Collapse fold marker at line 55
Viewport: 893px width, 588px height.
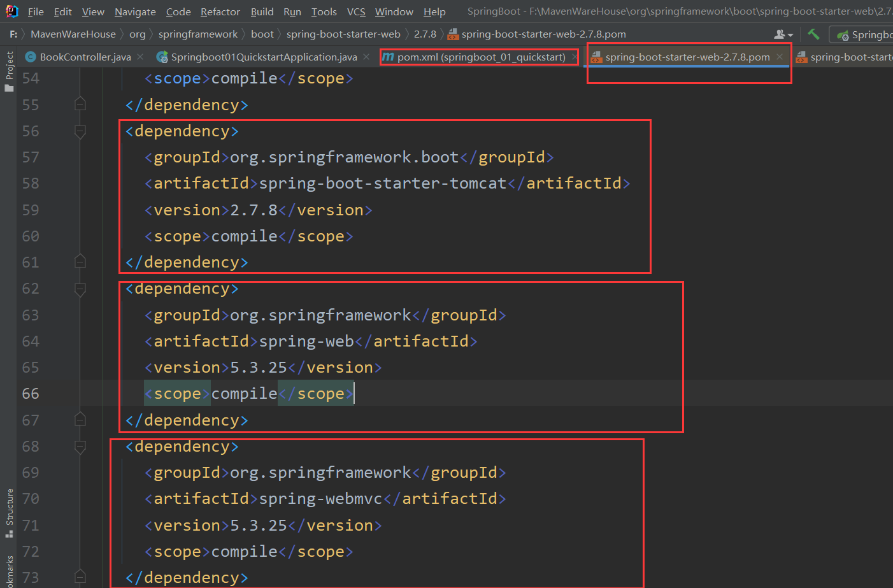(80, 104)
